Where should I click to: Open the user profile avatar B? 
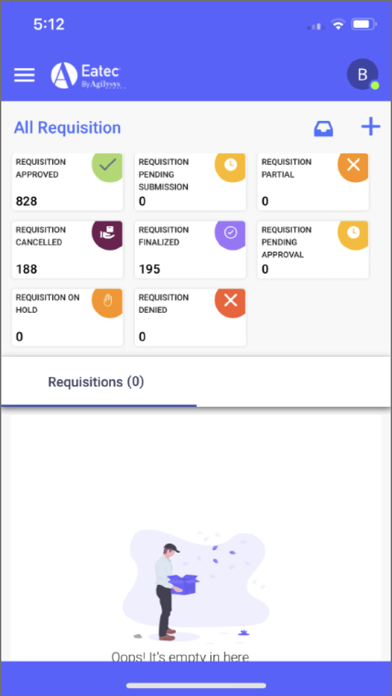tap(363, 74)
